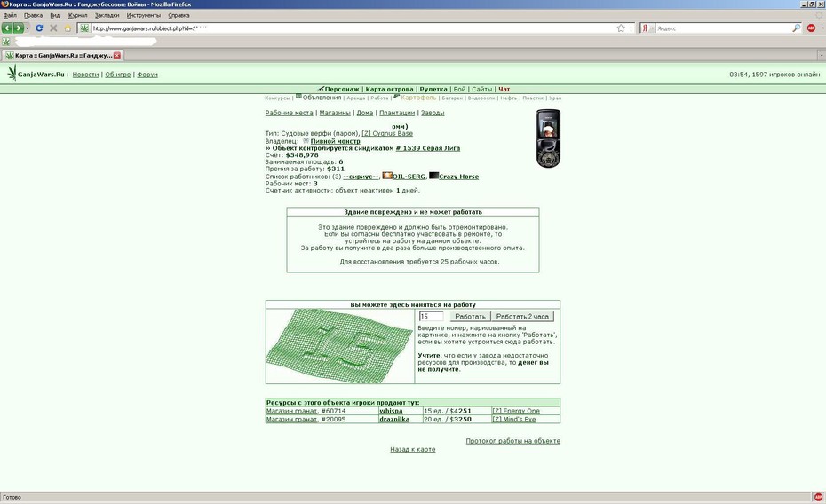Close the GanjaWars tab with red X
The width and height of the screenshot is (826, 504).
pyautogui.click(x=117, y=55)
